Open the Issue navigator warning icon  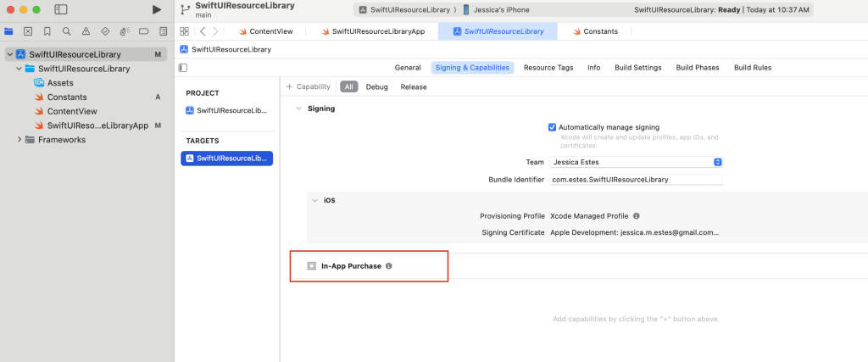(86, 31)
